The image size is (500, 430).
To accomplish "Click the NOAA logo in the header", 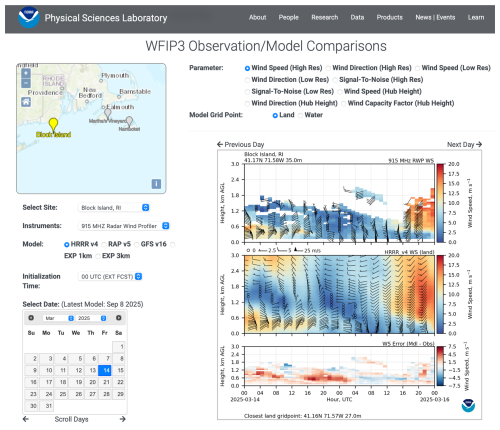I will click(29, 17).
